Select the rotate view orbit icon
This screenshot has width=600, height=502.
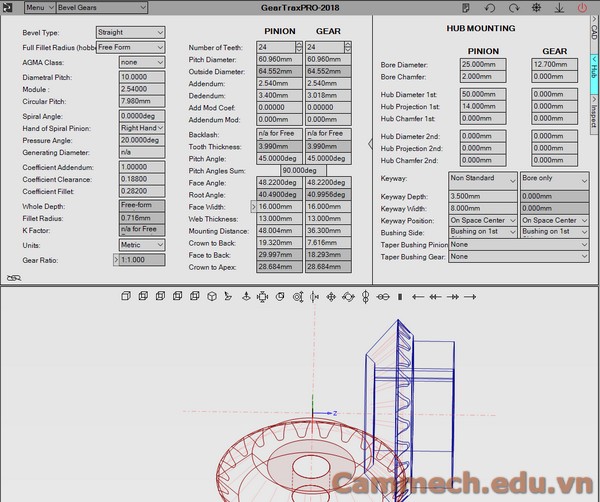coord(348,297)
